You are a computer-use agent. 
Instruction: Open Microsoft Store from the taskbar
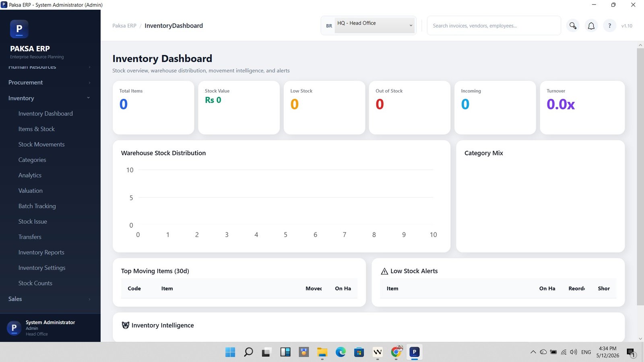click(359, 352)
